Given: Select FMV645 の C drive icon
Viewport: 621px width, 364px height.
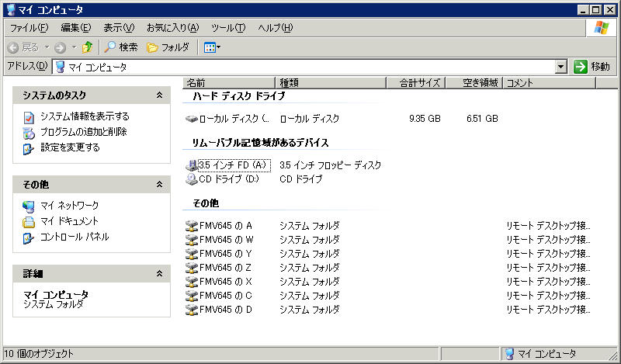Looking at the screenshot, I should tap(192, 296).
